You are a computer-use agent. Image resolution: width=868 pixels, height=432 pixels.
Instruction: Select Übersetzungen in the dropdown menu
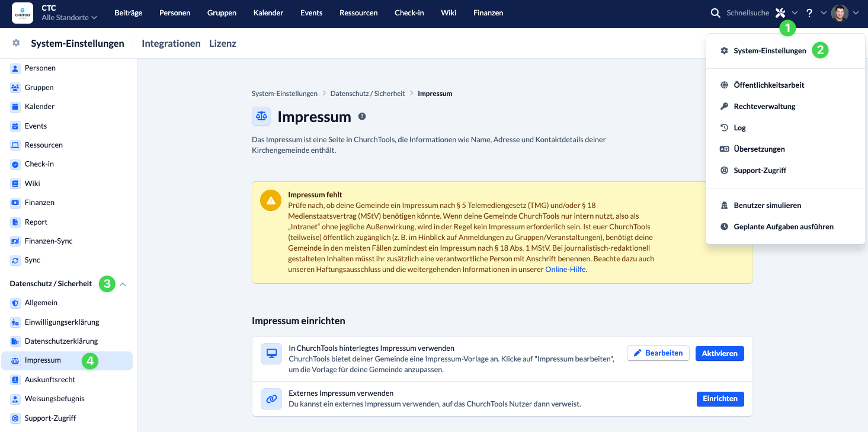click(x=786, y=149)
